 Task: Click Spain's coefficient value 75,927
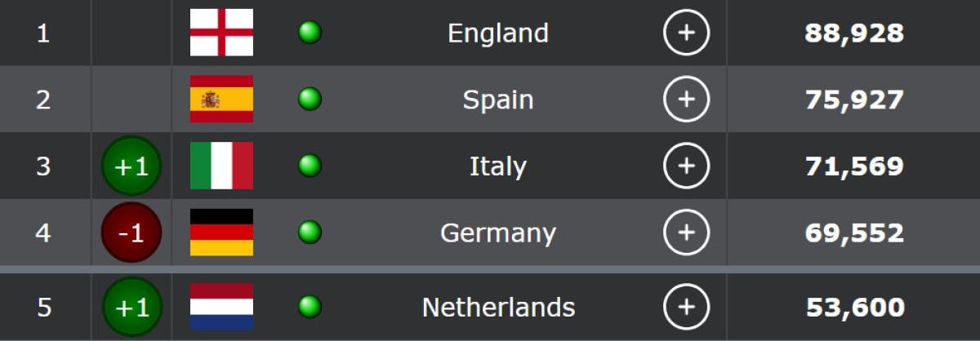click(854, 100)
